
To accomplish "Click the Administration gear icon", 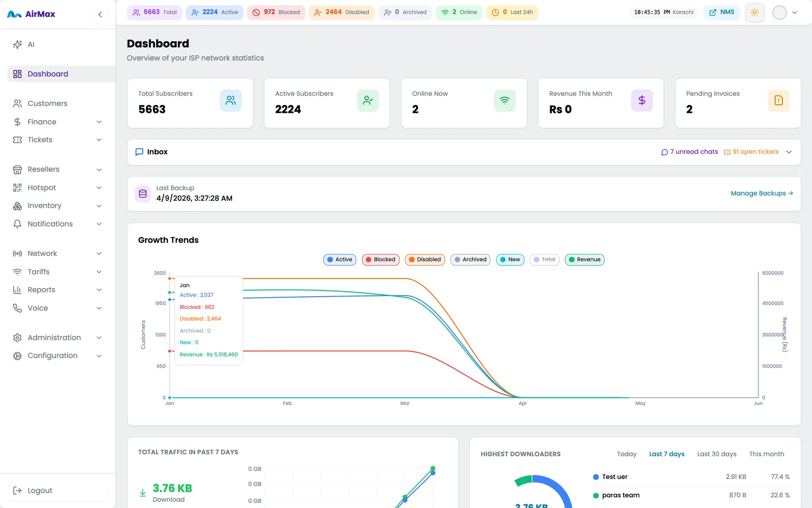I will coord(17,337).
